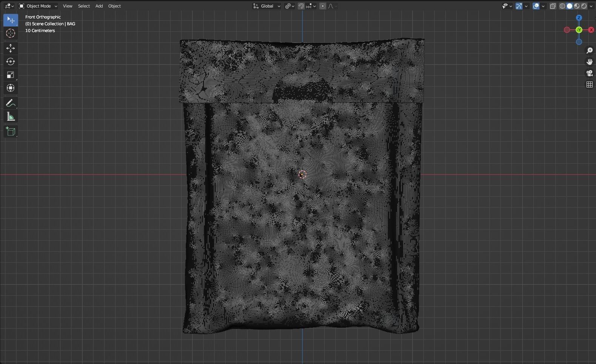Select the Annotate pencil tool
Screen dimensions: 596x364
[11, 103]
